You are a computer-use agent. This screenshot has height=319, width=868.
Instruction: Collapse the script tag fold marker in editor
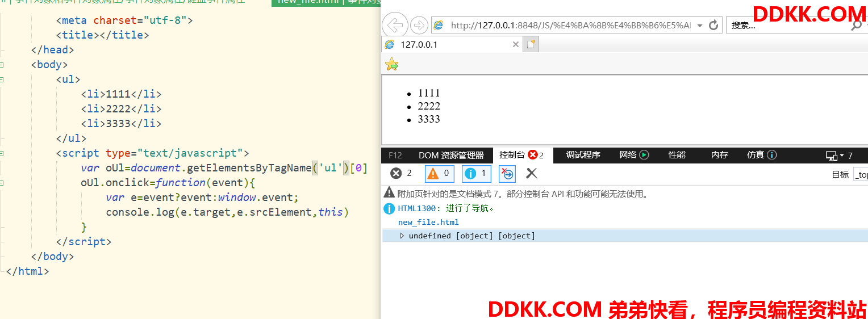pyautogui.click(x=2, y=153)
